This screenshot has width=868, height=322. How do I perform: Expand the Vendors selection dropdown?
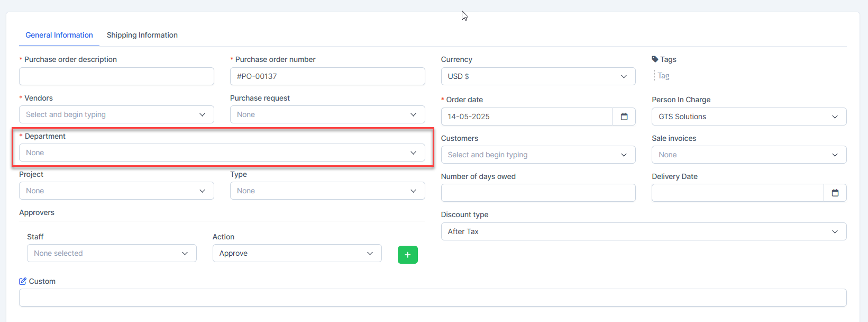(116, 114)
